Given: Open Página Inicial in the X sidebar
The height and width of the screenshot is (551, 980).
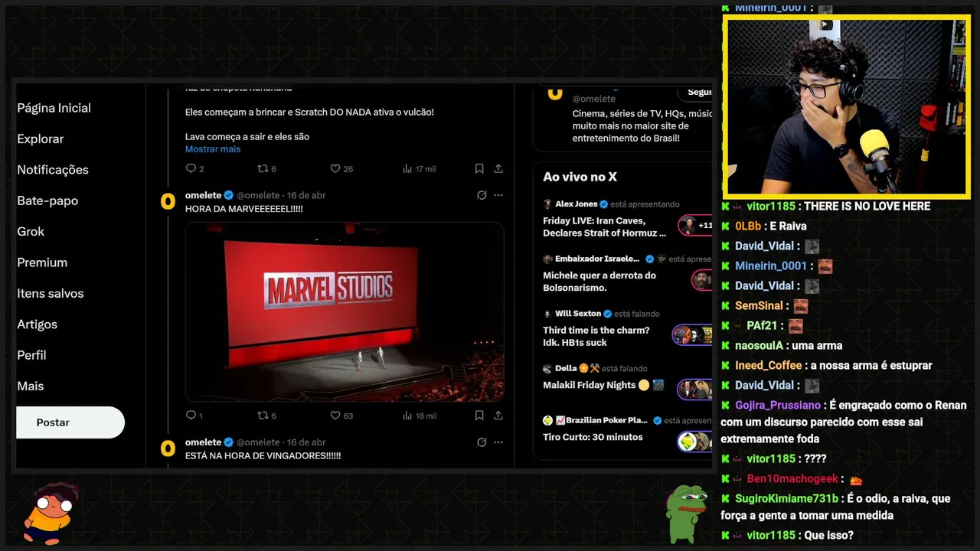Looking at the screenshot, I should (54, 108).
